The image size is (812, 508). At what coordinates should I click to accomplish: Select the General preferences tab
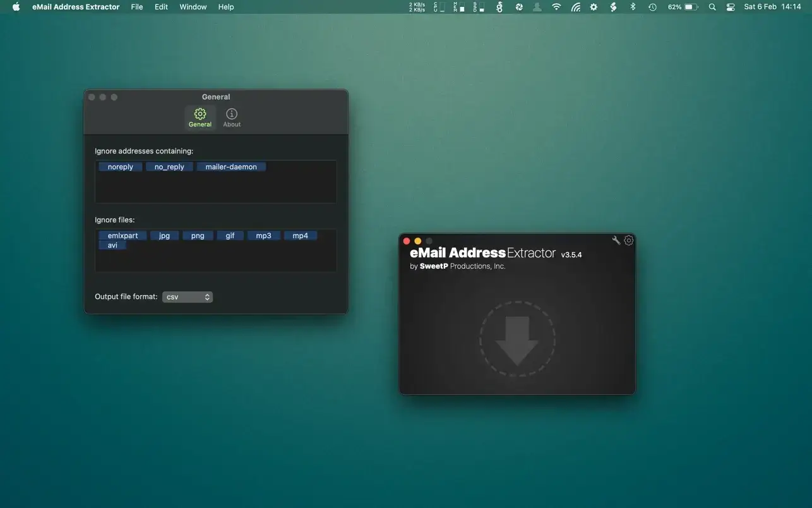pos(200,118)
